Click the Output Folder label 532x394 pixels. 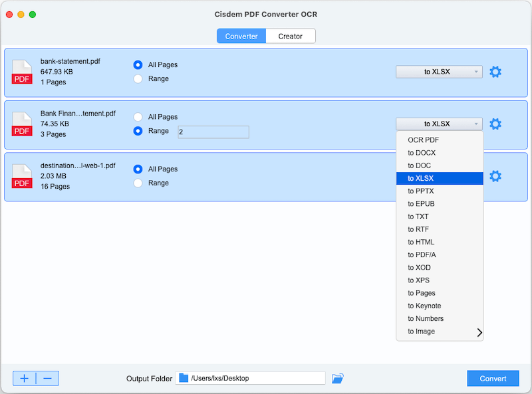point(149,379)
